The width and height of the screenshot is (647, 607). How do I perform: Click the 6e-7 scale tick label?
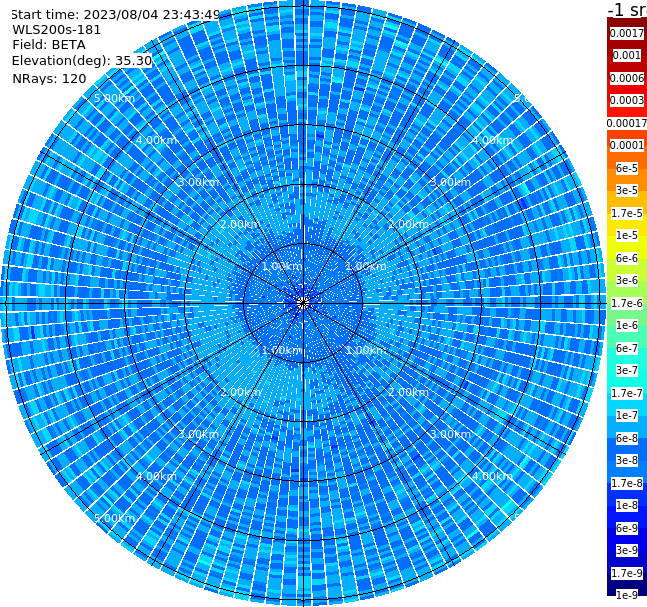click(x=627, y=348)
